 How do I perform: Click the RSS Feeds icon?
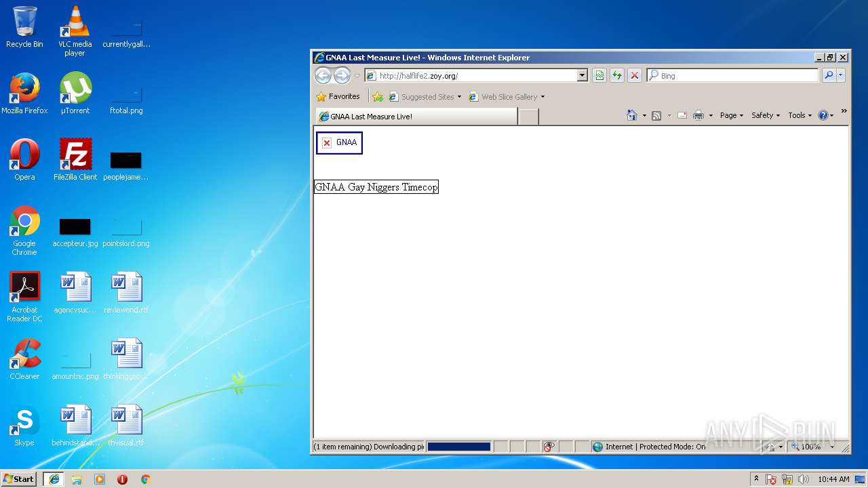tap(656, 116)
